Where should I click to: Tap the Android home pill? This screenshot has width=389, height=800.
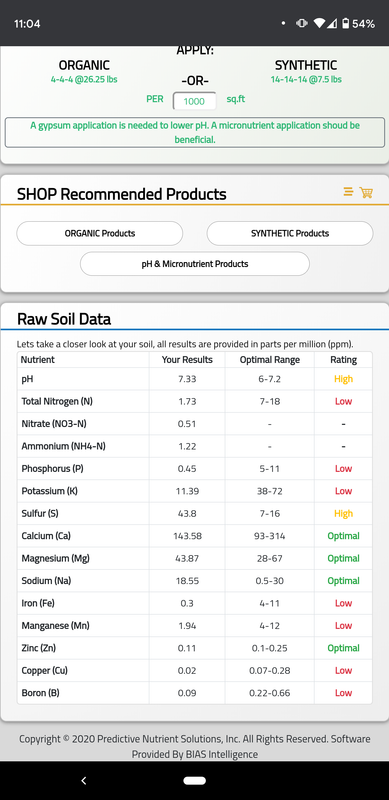click(x=194, y=781)
